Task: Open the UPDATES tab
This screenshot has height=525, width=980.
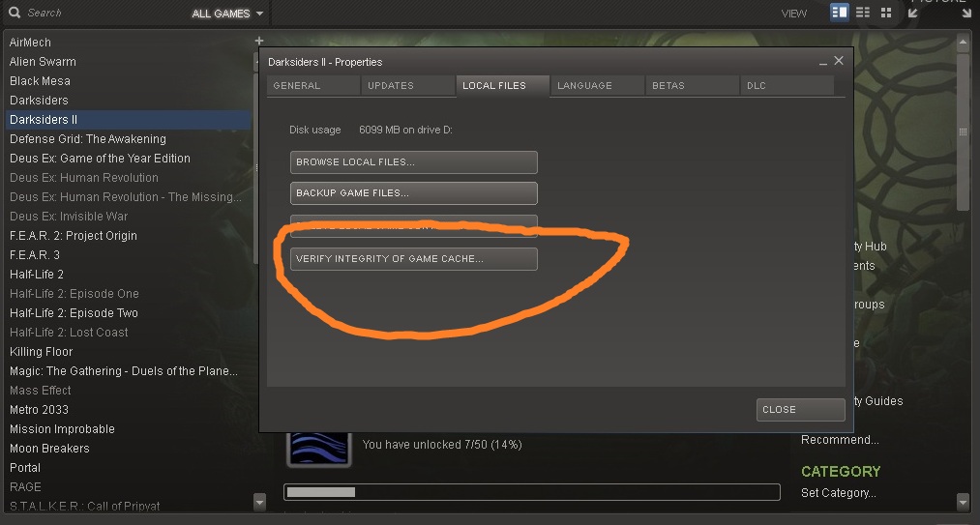Action: tap(407, 86)
